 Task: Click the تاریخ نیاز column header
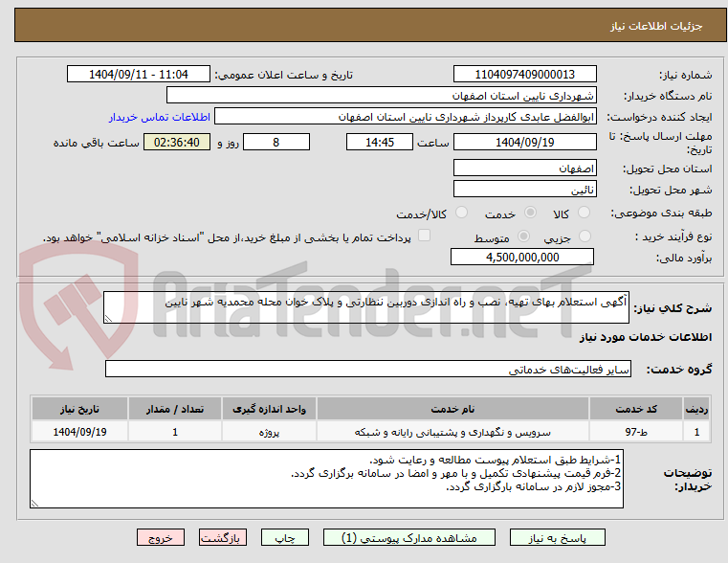click(x=79, y=409)
